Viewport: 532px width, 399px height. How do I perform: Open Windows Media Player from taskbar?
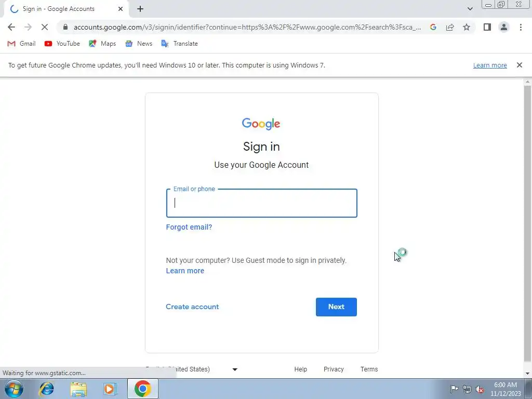pos(110,389)
